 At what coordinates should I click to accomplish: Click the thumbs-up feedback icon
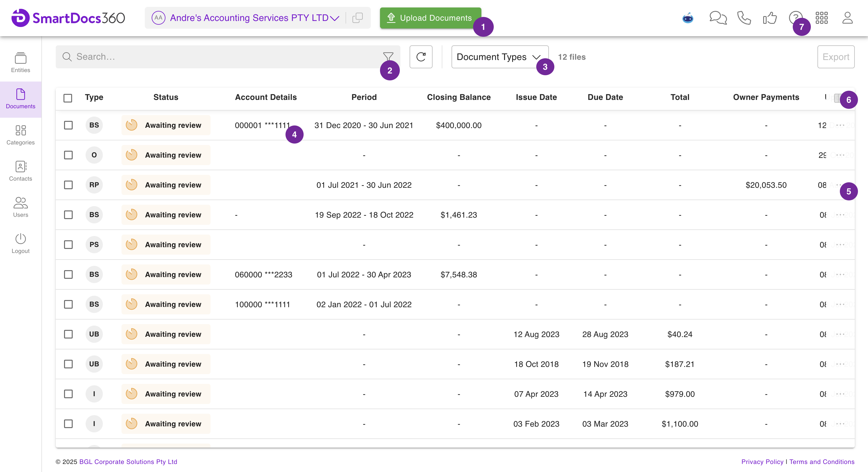click(x=769, y=18)
